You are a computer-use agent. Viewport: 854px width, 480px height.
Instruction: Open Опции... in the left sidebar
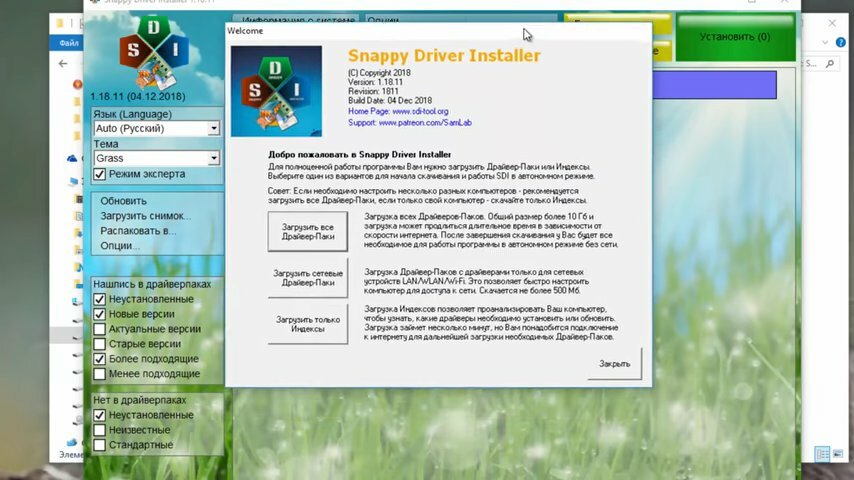click(x=120, y=246)
